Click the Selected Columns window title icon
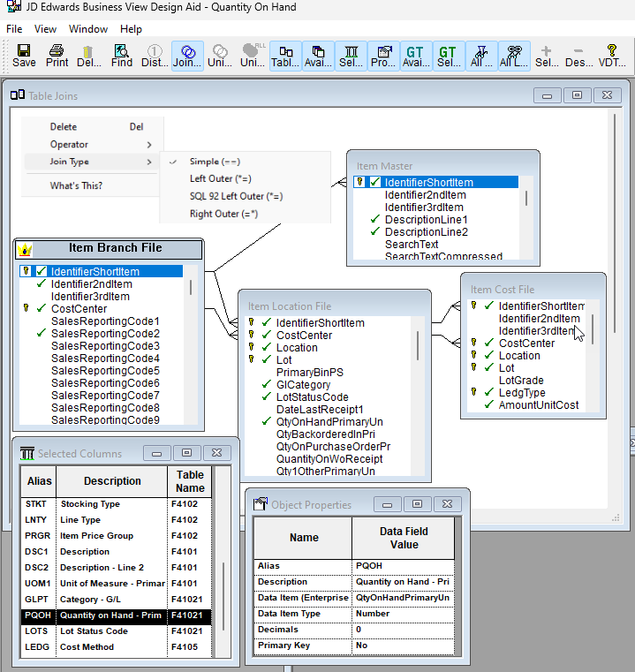The image size is (635, 672). (x=27, y=453)
